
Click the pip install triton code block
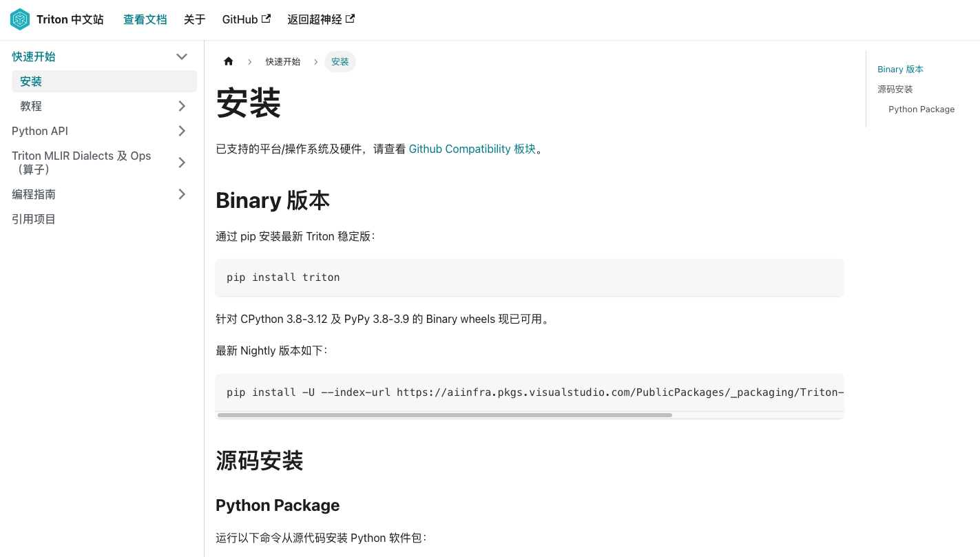pos(529,277)
